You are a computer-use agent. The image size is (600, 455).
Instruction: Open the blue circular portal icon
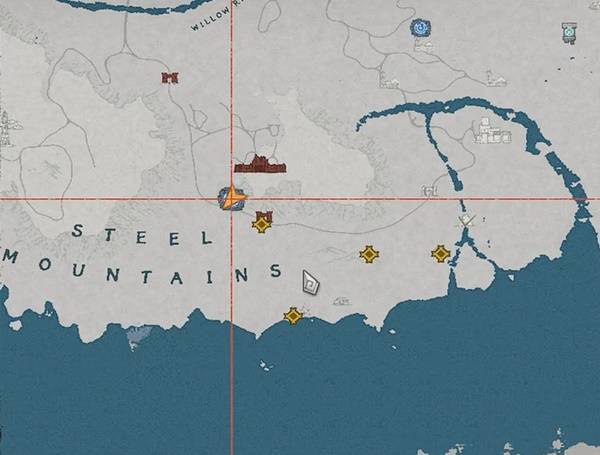(421, 28)
